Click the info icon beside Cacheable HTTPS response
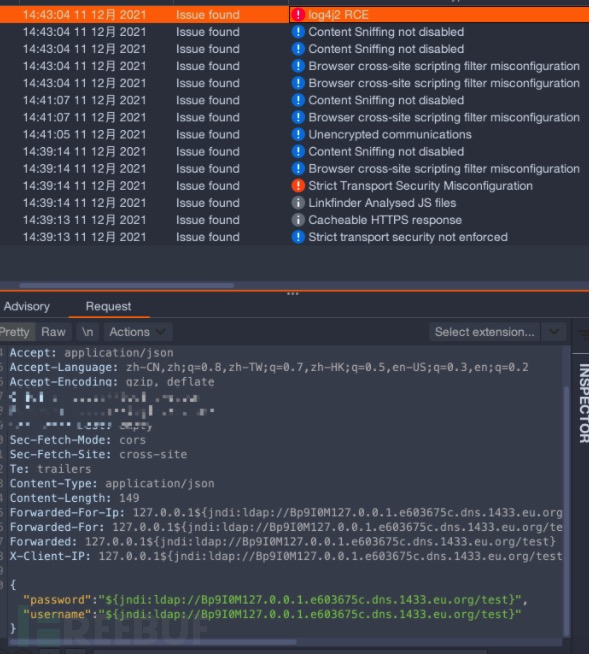 tap(298, 220)
